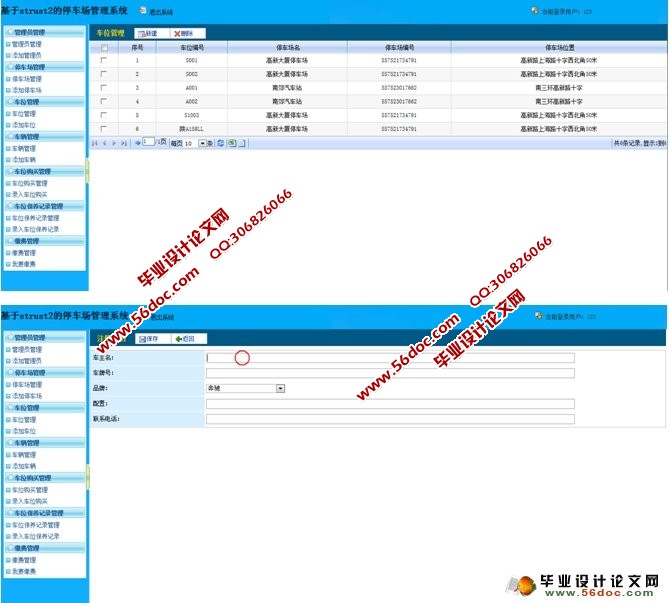The width and height of the screenshot is (669, 603).
Task: Click the 停车场名 column header
Action: click(288, 47)
